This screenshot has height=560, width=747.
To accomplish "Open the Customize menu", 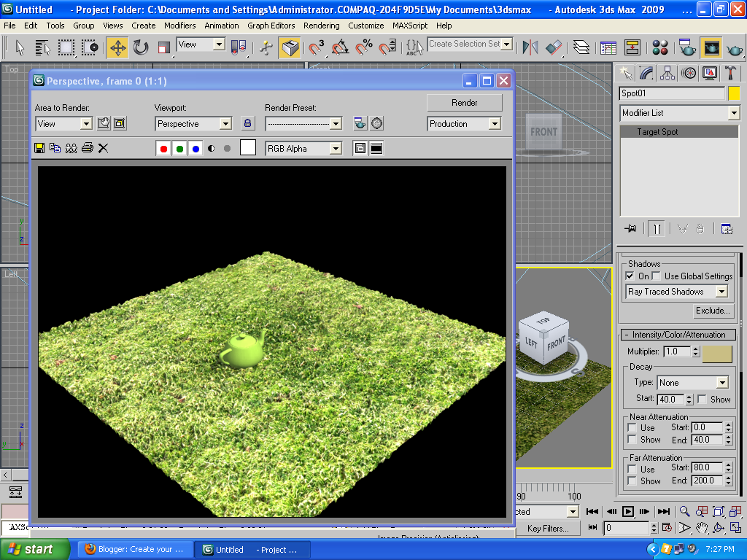I will pyautogui.click(x=366, y=26).
